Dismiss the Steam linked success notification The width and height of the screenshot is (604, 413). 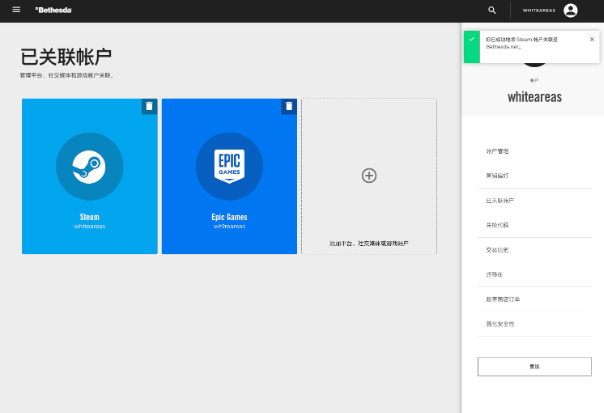tap(592, 39)
